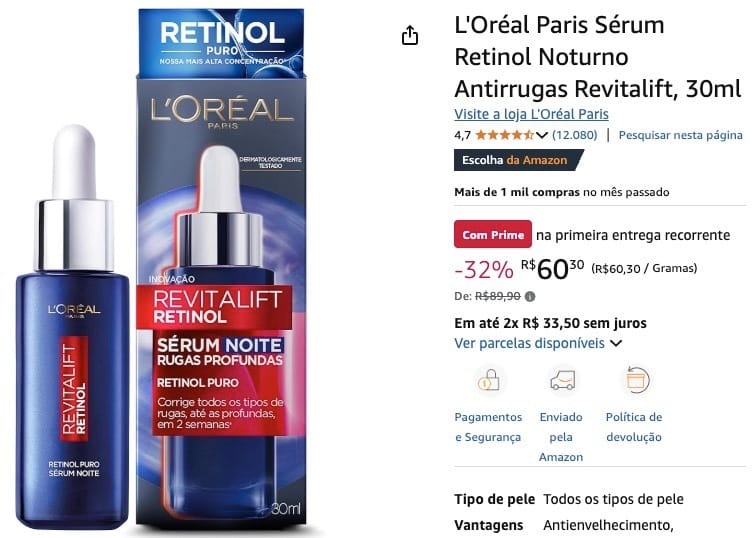Click Pesquisar nesta página link
The height and width of the screenshot is (538, 755).
click(x=680, y=135)
